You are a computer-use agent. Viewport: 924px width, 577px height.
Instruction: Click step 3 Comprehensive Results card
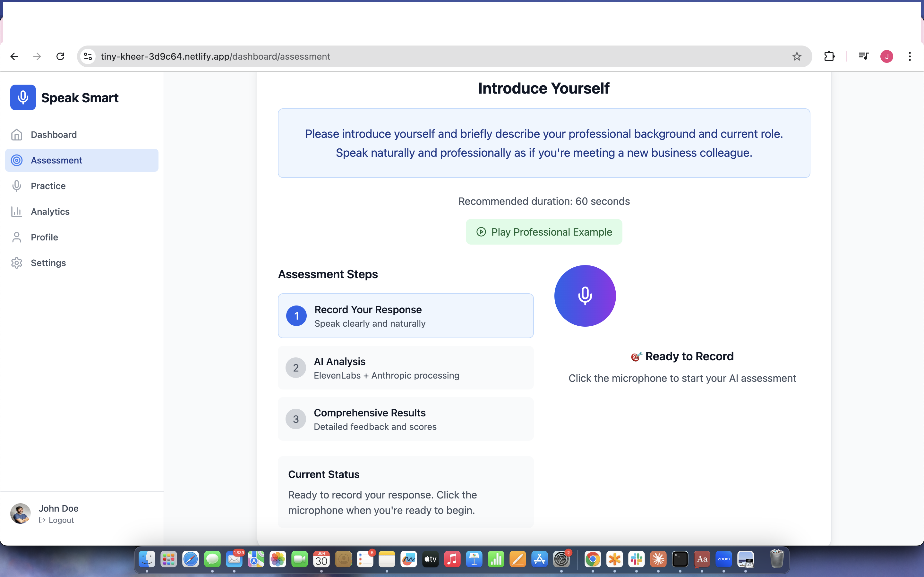(x=406, y=419)
